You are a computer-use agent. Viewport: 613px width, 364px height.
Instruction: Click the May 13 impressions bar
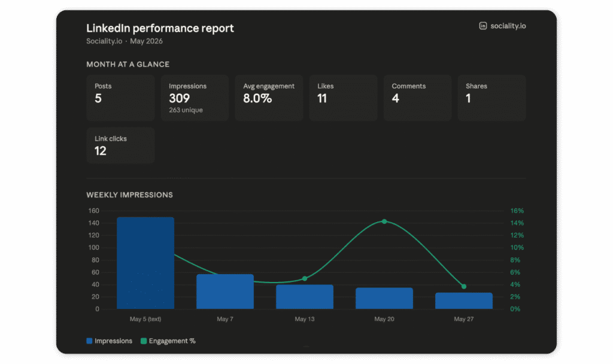click(x=305, y=297)
